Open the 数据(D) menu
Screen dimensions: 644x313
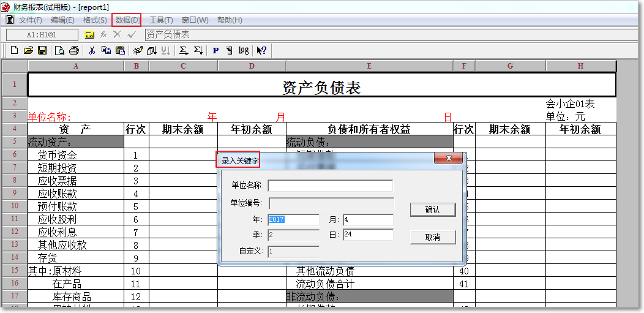[x=128, y=20]
